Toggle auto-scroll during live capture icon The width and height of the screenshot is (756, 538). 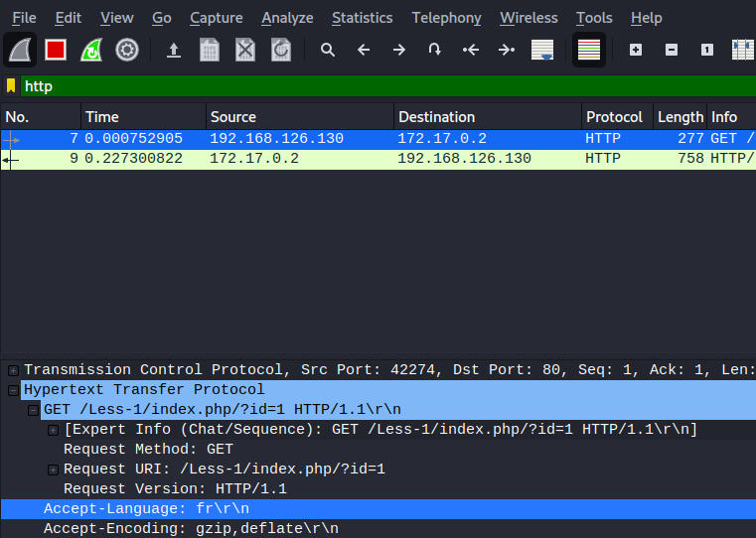click(542, 50)
